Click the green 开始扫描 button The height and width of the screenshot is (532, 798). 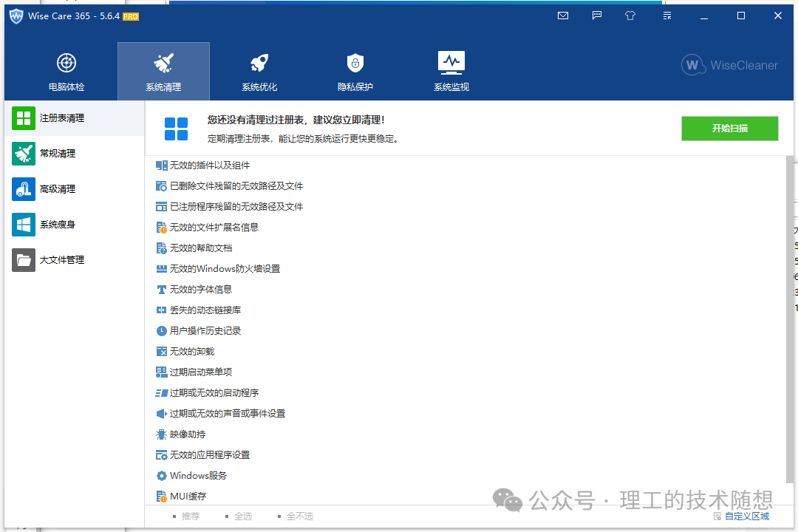tap(729, 128)
